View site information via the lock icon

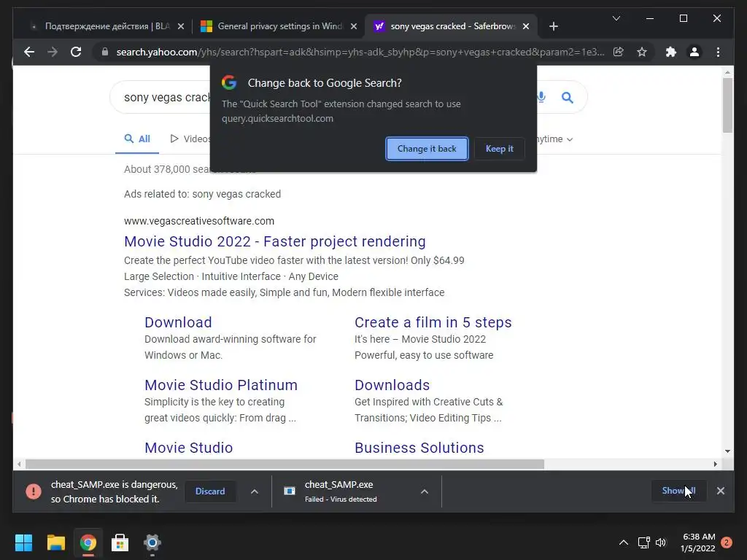(x=105, y=52)
